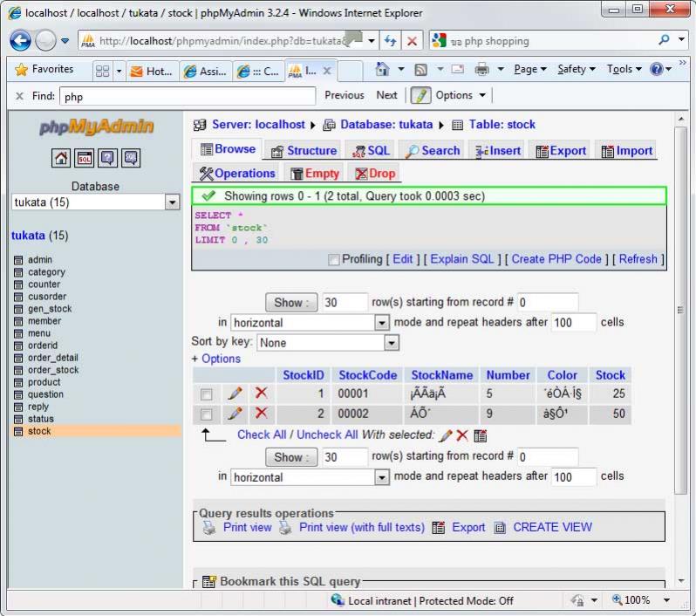Open the Help question mark icon
Viewport: 696px width, 616px height.
pos(656,69)
